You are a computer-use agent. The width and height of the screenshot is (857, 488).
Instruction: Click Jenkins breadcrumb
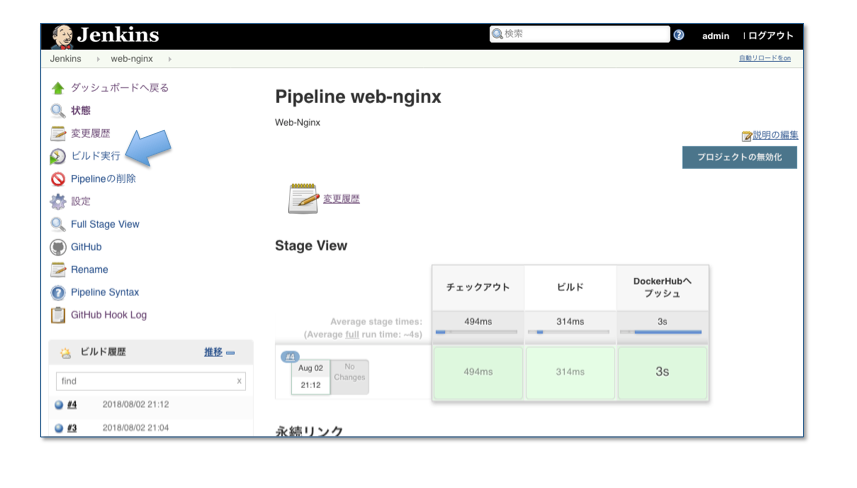[x=66, y=59]
